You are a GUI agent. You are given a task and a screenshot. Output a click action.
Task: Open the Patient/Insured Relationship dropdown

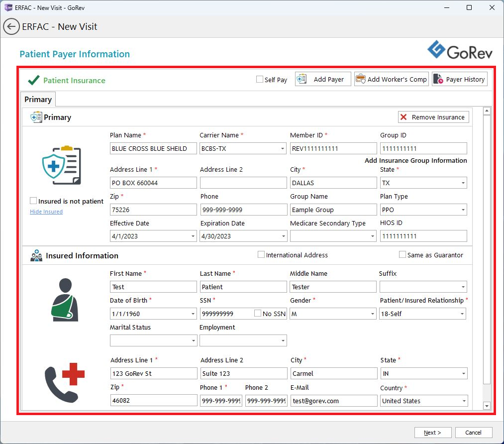click(462, 314)
